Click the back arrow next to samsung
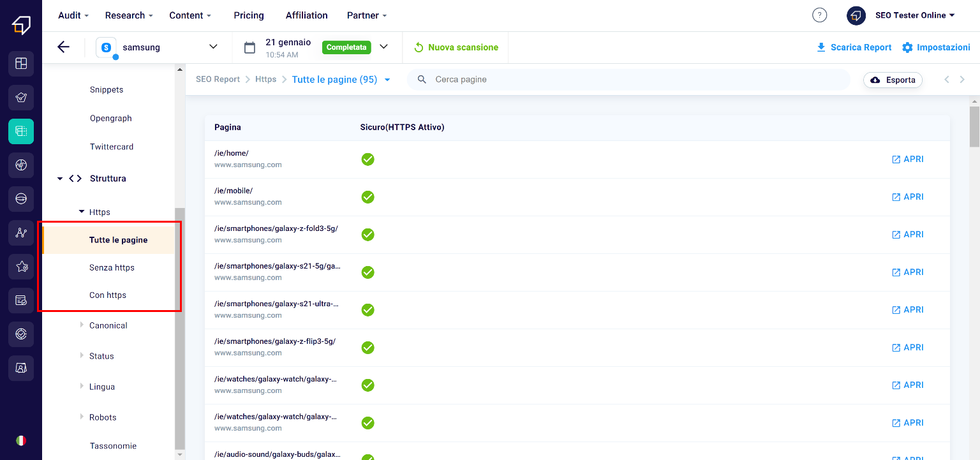This screenshot has width=980, height=460. point(63,47)
